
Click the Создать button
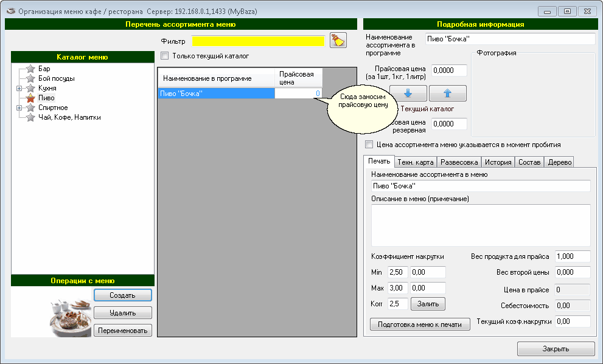[x=122, y=295]
